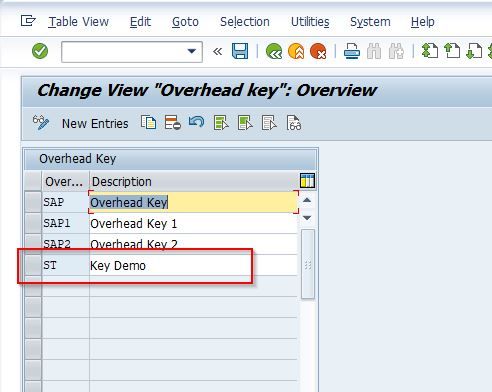Select the row selector for SAP
This screenshot has height=392, width=492.
tap(33, 202)
